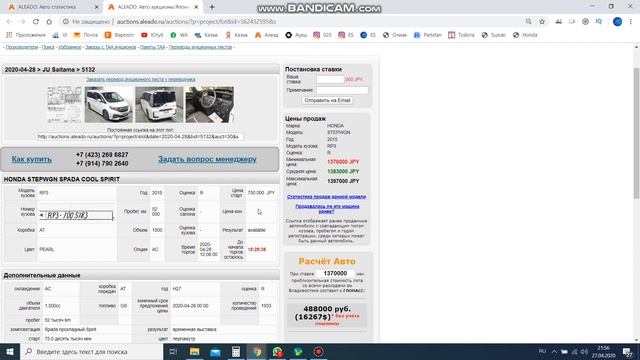Open the Mail app in taskbar
This screenshot has width=640, height=360.
pos(215,351)
